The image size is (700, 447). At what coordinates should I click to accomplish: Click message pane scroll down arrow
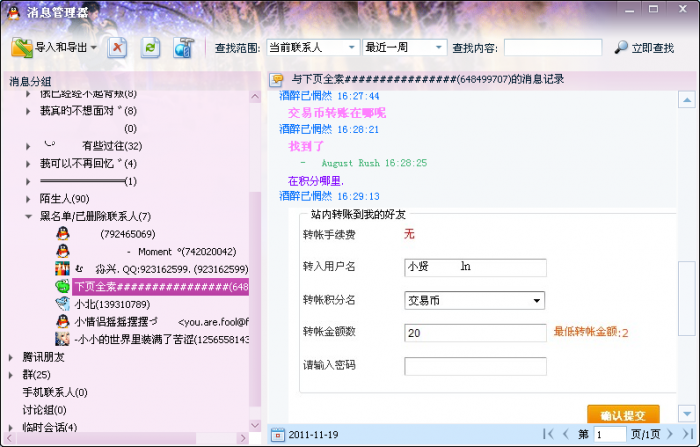point(687,414)
